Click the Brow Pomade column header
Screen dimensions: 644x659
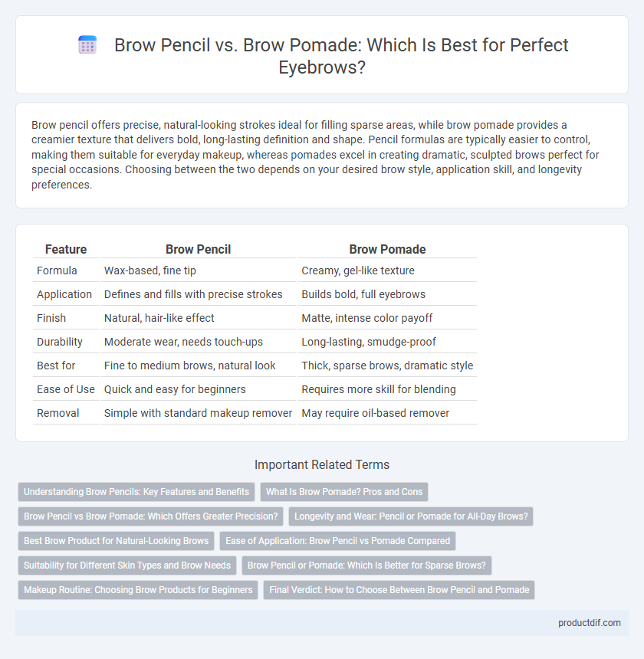click(x=387, y=249)
